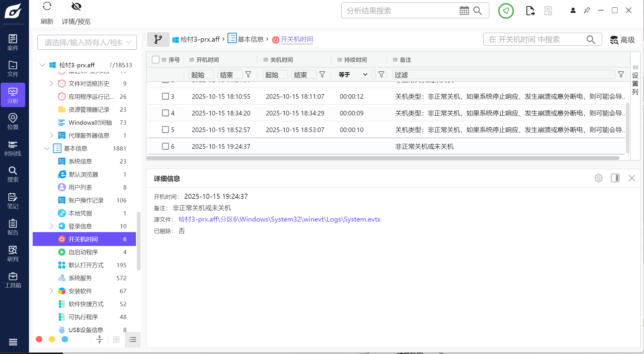Select 自启动程序 in the tree
Screen dimensions: 644x354
pos(83,252)
